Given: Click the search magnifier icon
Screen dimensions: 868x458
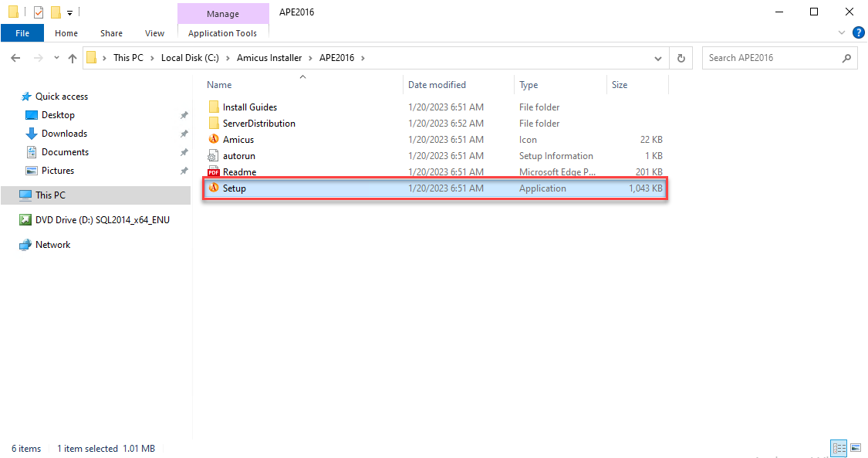Looking at the screenshot, I should [846, 58].
